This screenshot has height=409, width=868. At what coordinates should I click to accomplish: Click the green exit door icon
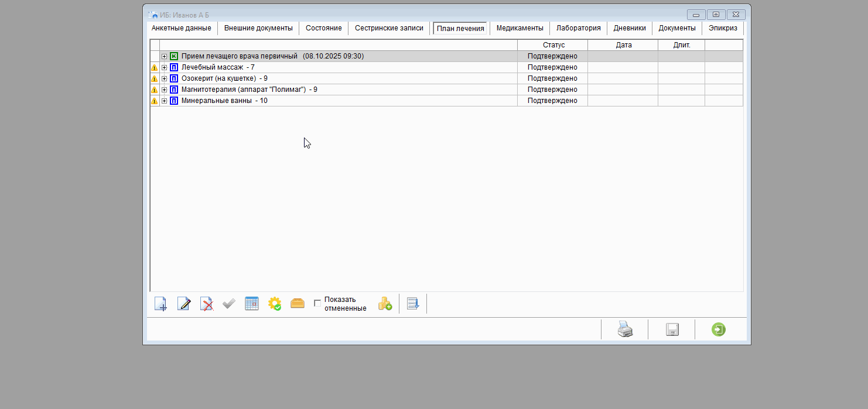[x=719, y=329]
